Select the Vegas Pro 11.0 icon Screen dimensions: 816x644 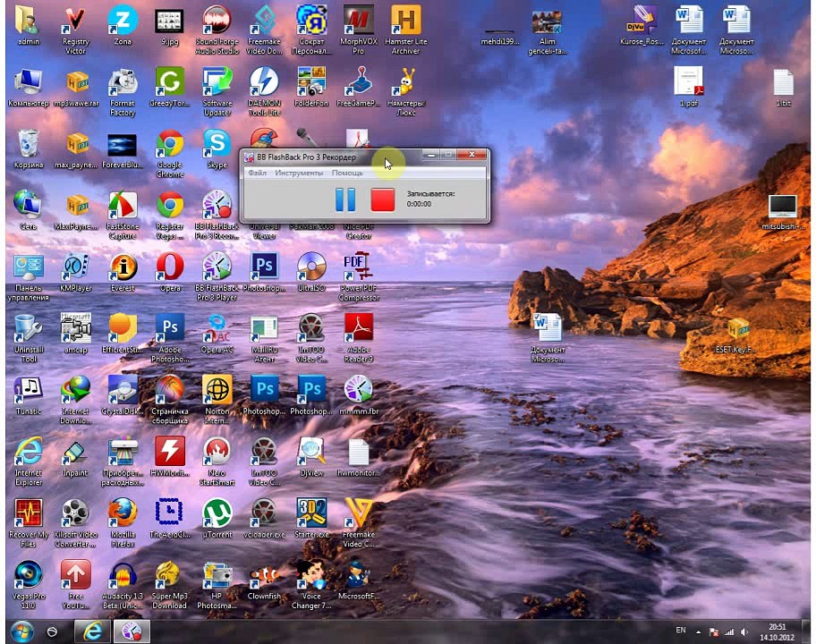click(x=28, y=585)
